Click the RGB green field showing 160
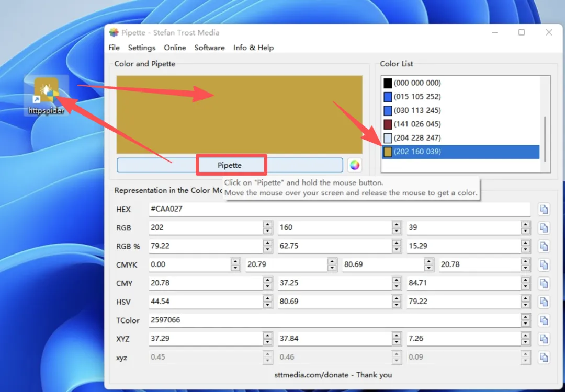Viewport: 565px width, 392px height. [335, 228]
